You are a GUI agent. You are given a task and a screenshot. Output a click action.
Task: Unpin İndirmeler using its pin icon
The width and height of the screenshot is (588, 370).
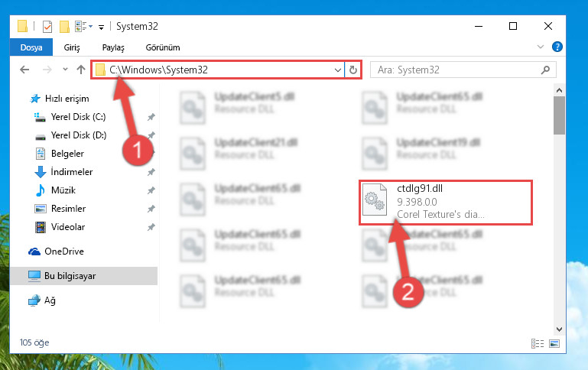151,172
